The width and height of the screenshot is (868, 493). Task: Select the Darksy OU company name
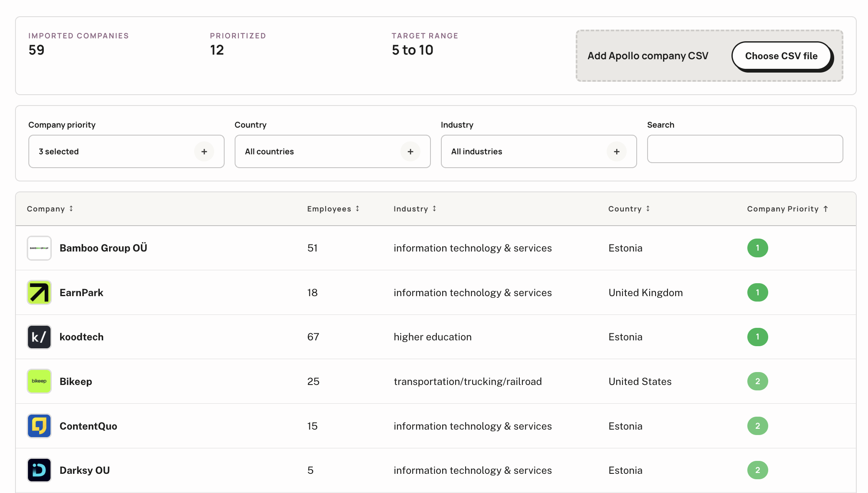[x=85, y=470]
